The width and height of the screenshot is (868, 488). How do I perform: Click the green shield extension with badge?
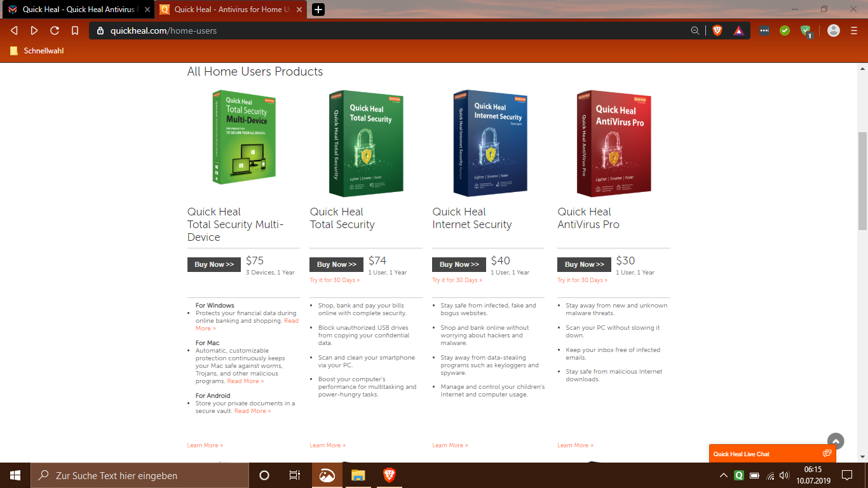click(806, 31)
